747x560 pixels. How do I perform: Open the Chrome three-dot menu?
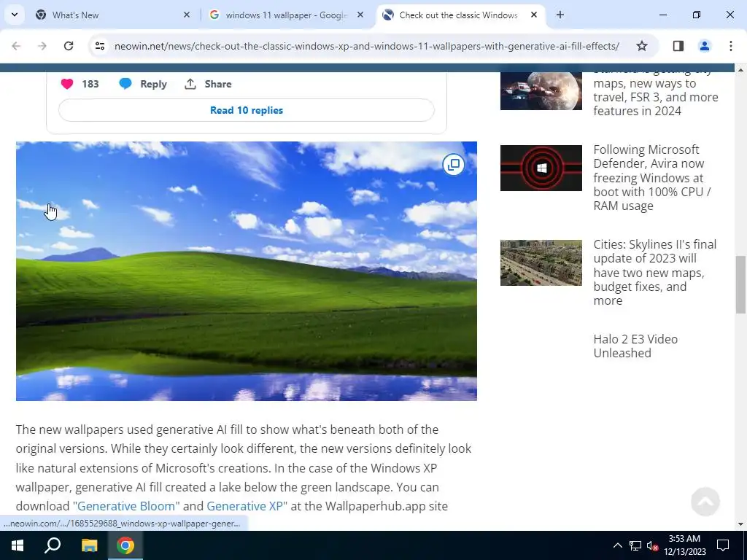click(730, 46)
